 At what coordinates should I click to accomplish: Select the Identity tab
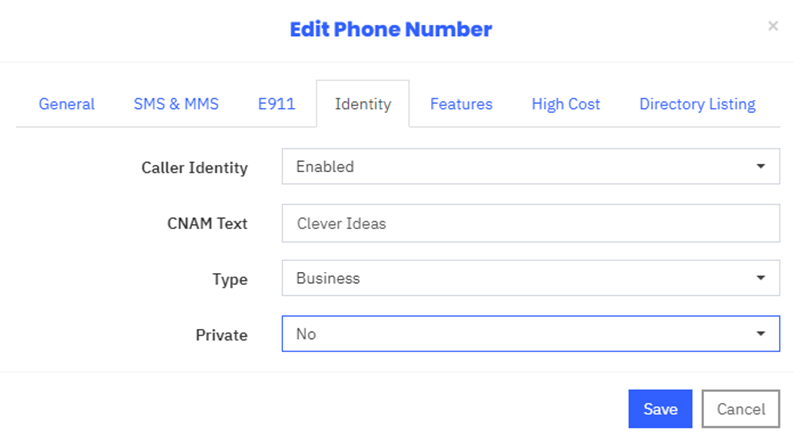(362, 104)
